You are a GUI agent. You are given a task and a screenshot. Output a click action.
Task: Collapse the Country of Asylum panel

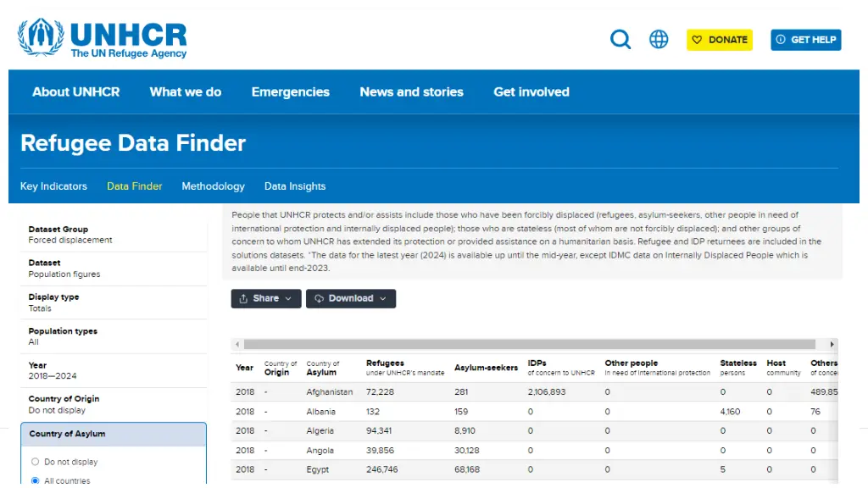pyautogui.click(x=114, y=435)
